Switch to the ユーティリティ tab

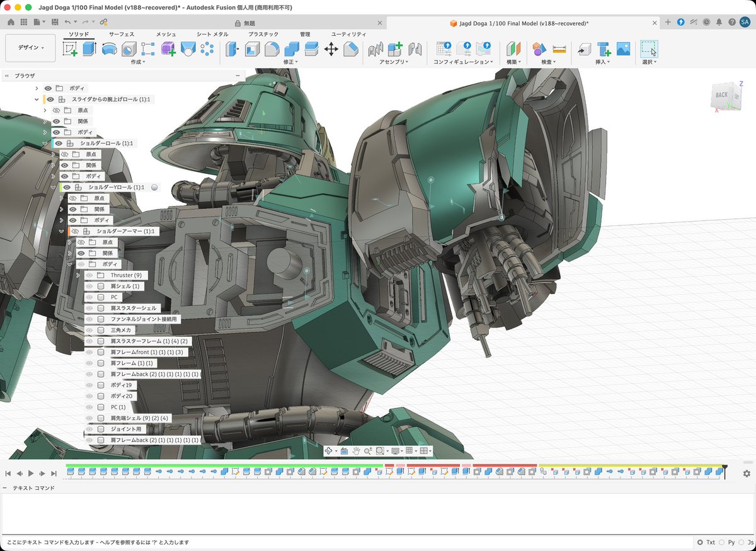coord(349,34)
